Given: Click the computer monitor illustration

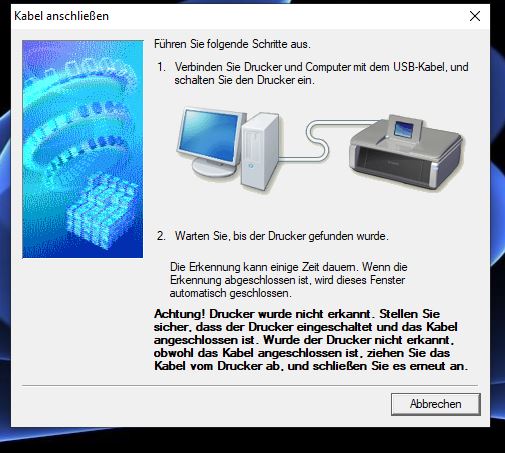Looking at the screenshot, I should point(210,136).
